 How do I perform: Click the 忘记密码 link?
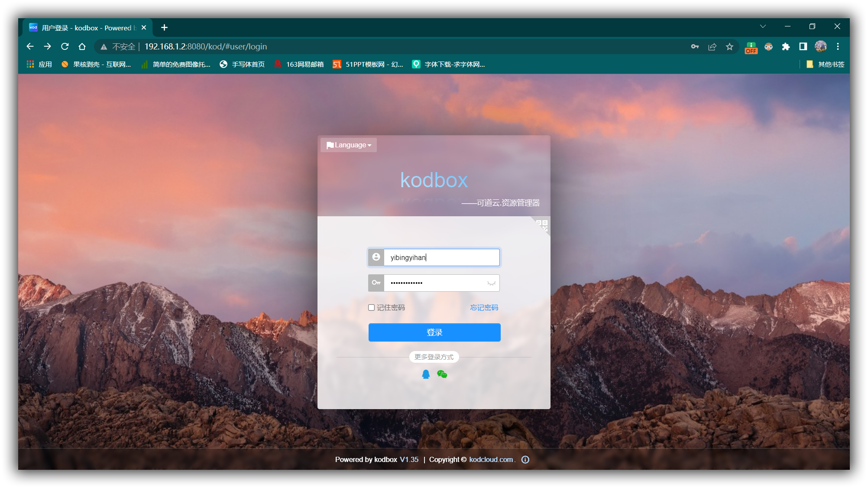point(484,308)
